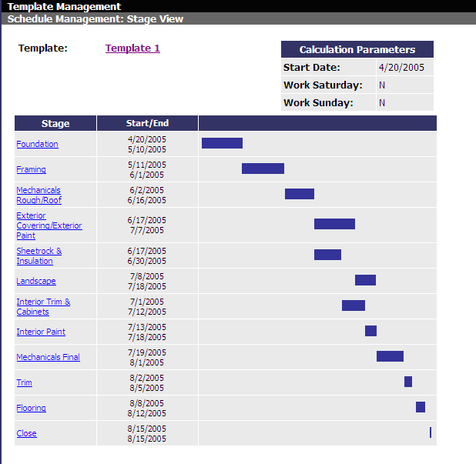Click the Flooring Gantt bar
The height and width of the screenshot is (464, 476).
pyautogui.click(x=421, y=407)
